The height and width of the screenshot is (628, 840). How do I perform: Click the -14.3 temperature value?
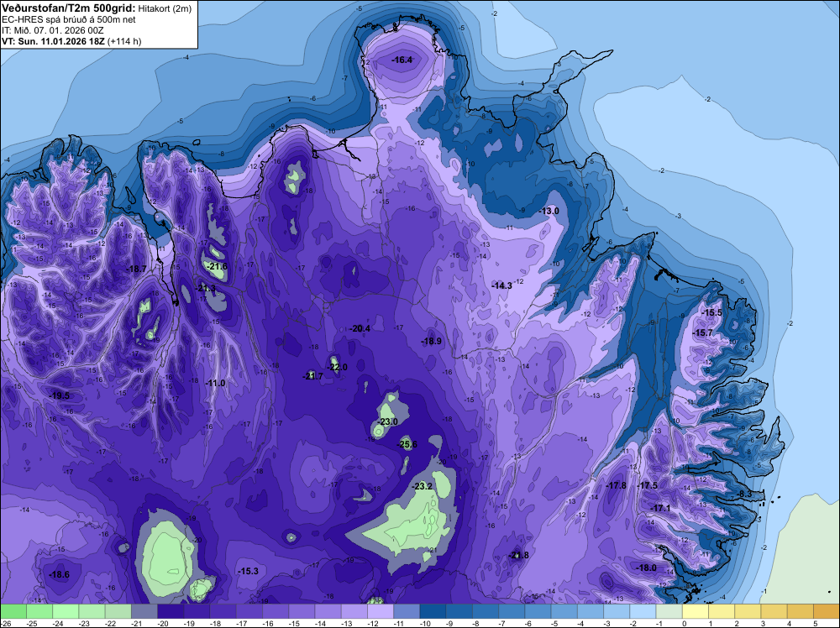coord(502,286)
